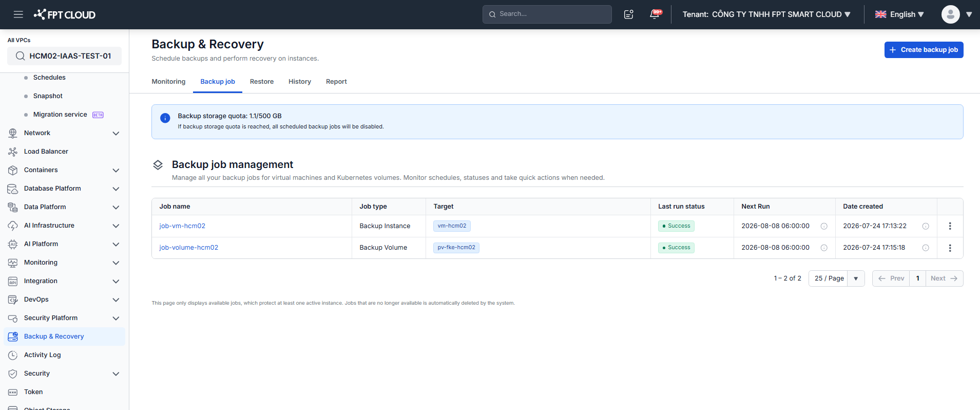Screen dimensions: 980x410
Task: Open the Tenant selector dropdown
Action: point(766,14)
